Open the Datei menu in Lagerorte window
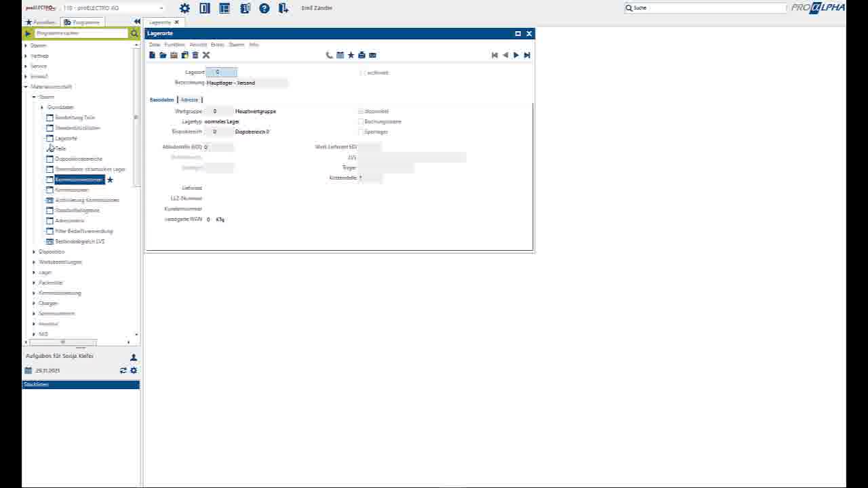868x488 pixels. (155, 45)
